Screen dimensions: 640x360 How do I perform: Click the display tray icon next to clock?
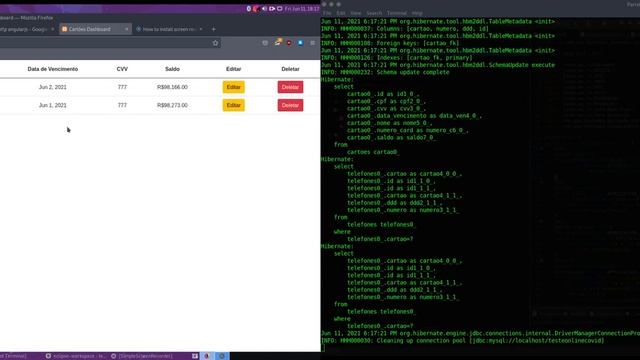(x=280, y=9)
